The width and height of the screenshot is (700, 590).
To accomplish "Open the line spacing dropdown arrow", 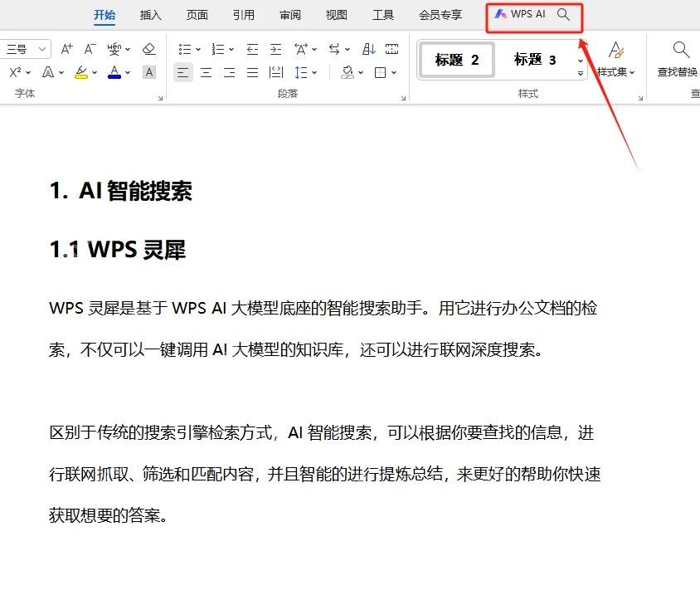I will click(x=314, y=72).
